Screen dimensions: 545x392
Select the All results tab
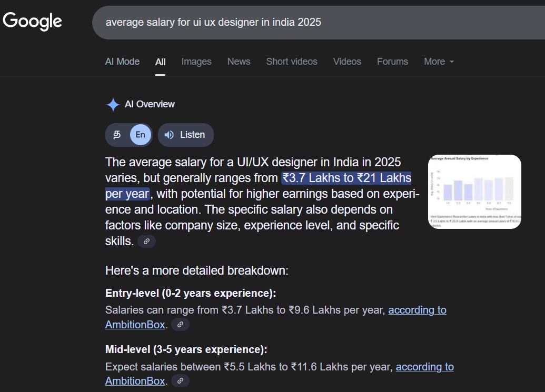(x=160, y=62)
